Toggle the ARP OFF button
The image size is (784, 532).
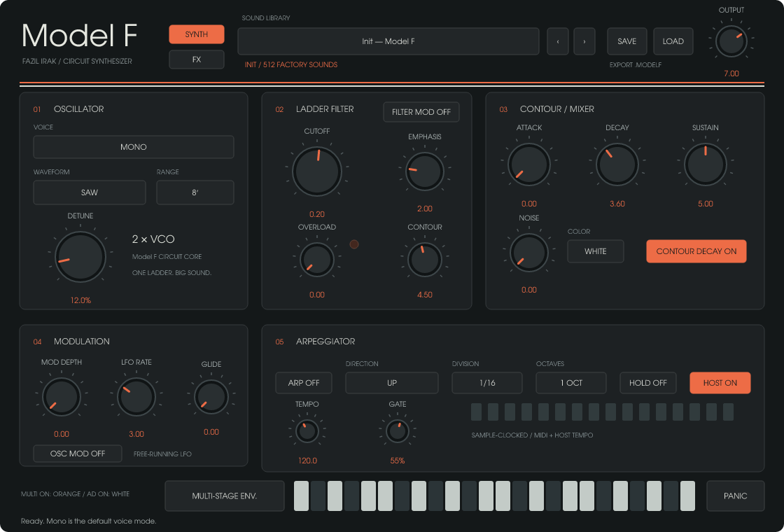(x=304, y=383)
